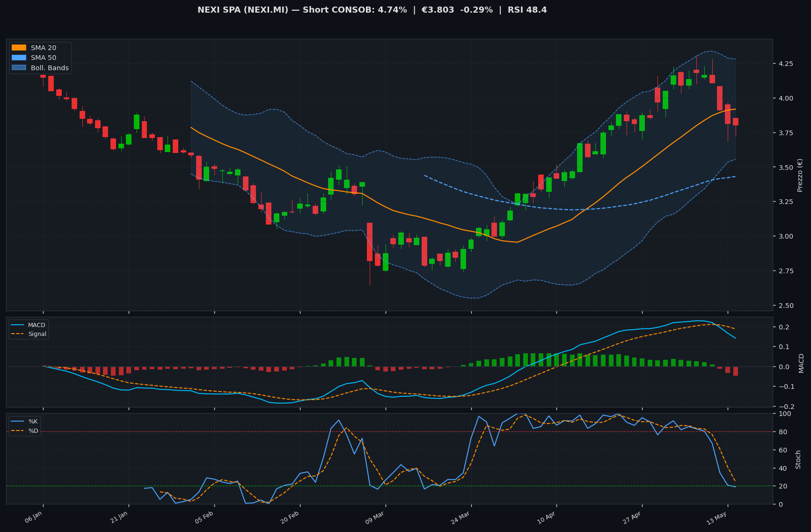This screenshot has width=811, height=532.
Task: Click the MACD line sample in legend
Action: (x=18, y=325)
